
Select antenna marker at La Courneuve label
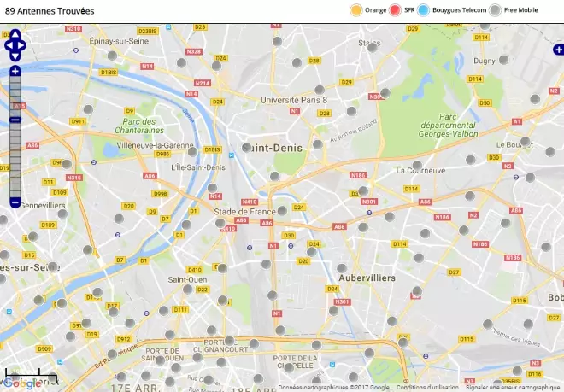click(417, 166)
